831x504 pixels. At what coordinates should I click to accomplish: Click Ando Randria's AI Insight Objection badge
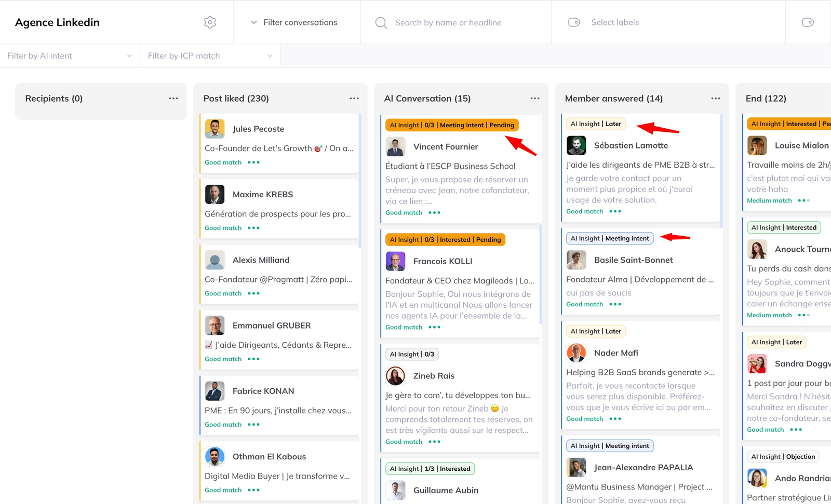783,457
